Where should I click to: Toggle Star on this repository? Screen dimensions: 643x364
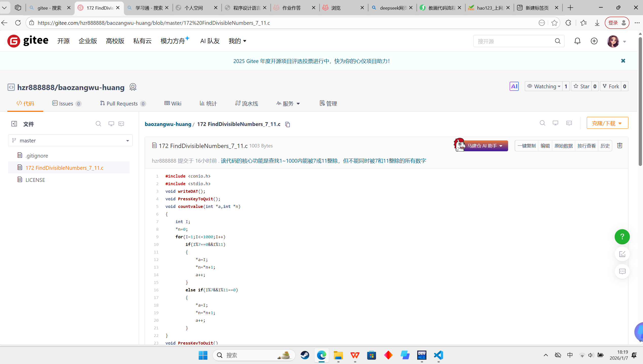(582, 86)
